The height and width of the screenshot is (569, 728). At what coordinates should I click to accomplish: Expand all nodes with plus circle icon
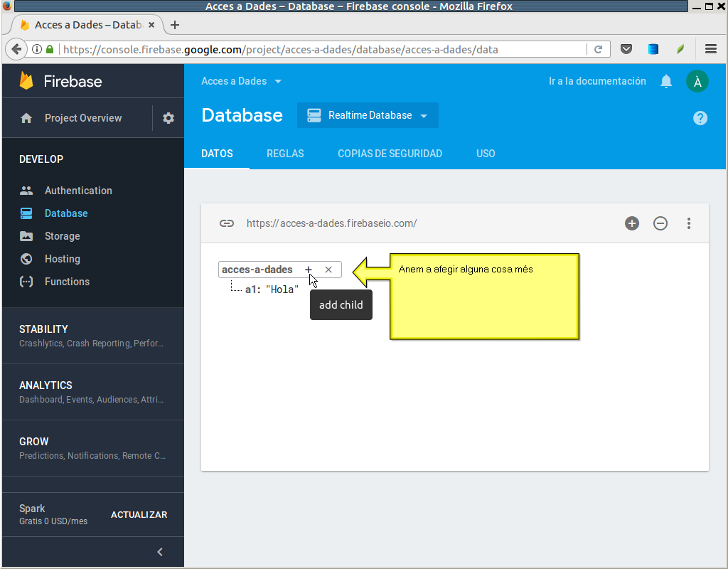tap(632, 223)
